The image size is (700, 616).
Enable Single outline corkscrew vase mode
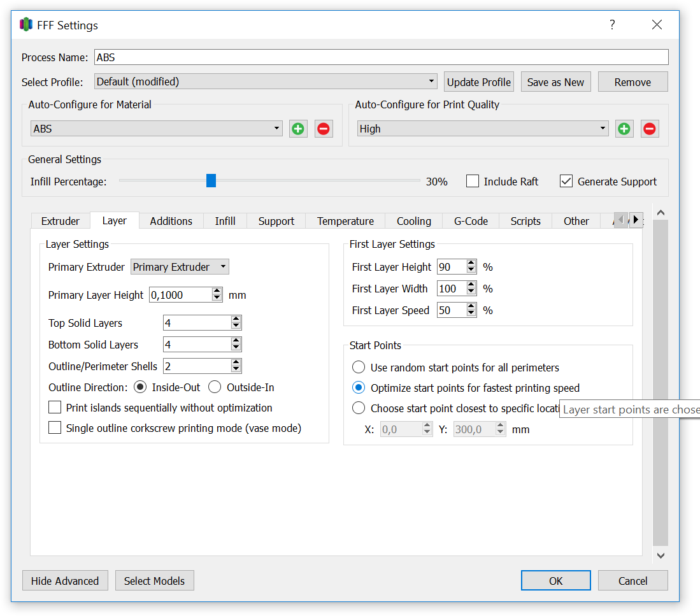[x=55, y=428]
